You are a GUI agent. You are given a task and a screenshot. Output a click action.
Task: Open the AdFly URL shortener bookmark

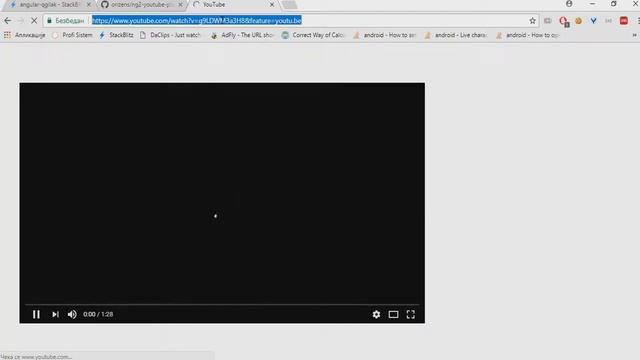pos(242,35)
